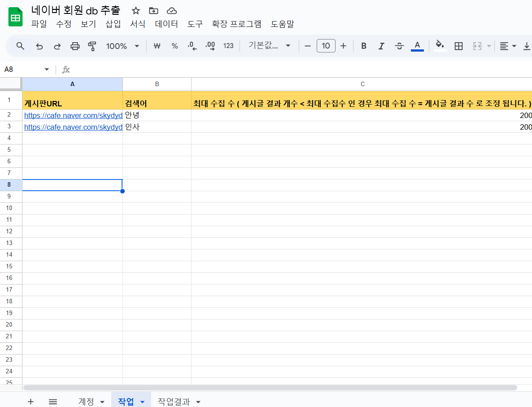The width and height of the screenshot is (532, 407).
Task: Toggle strikethrough formatting
Action: pyautogui.click(x=399, y=46)
